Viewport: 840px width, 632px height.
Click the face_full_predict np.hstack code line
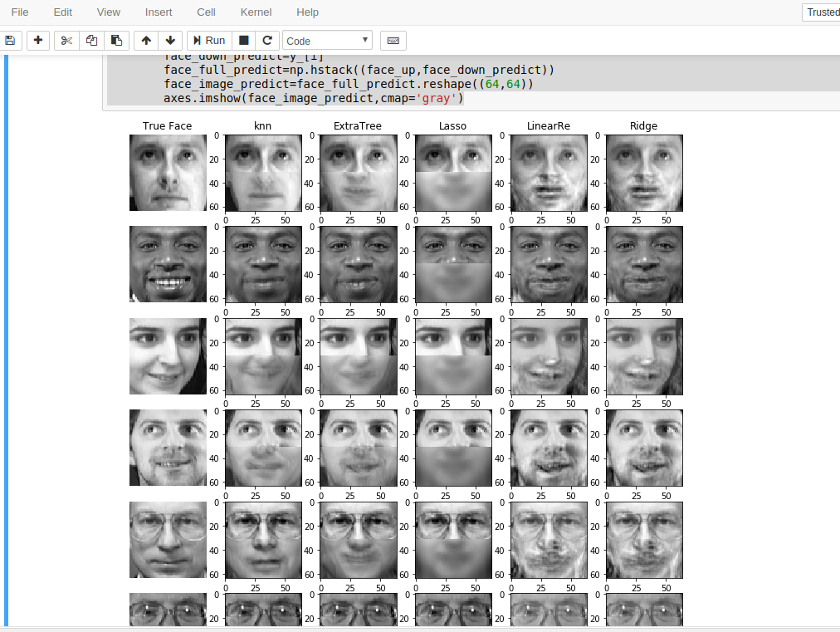[x=359, y=70]
